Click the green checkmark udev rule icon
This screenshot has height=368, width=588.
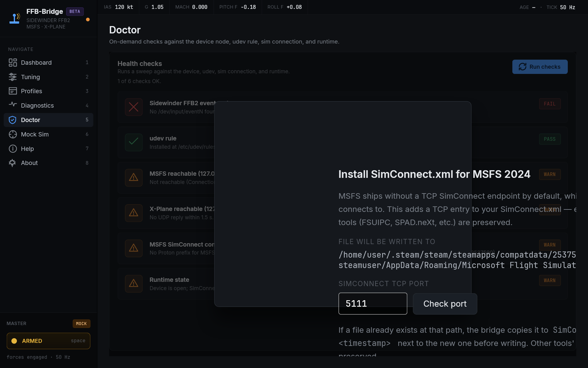(x=134, y=142)
